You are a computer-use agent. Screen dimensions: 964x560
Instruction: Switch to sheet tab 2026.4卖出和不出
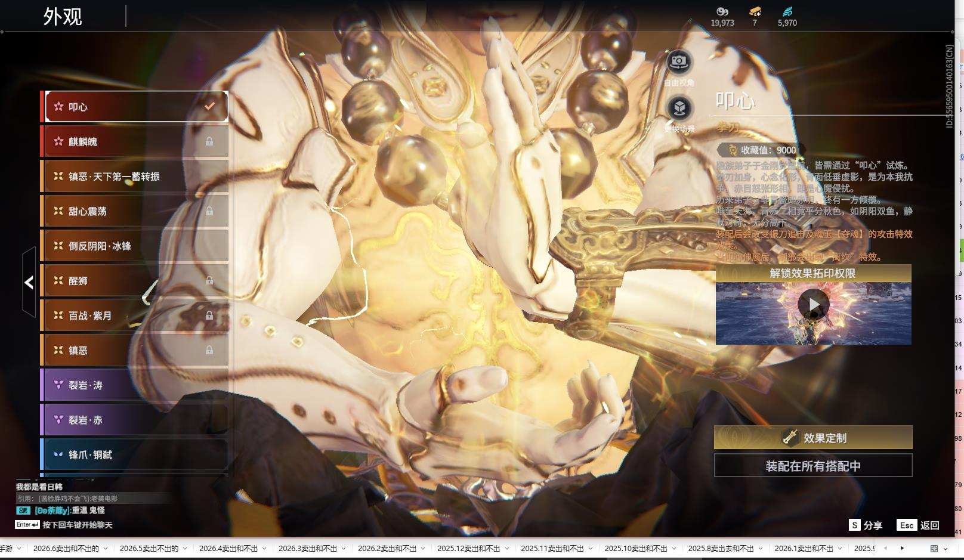click(x=228, y=548)
